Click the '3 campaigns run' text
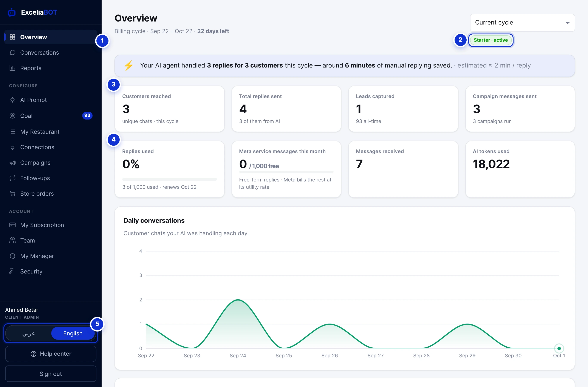 tap(492, 121)
